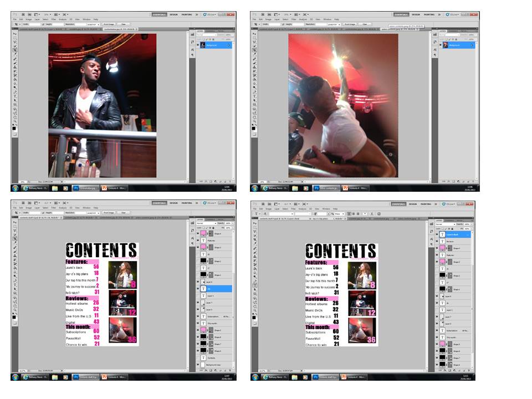Hide top pink Shape 4 layer in bottom-left

(197, 233)
